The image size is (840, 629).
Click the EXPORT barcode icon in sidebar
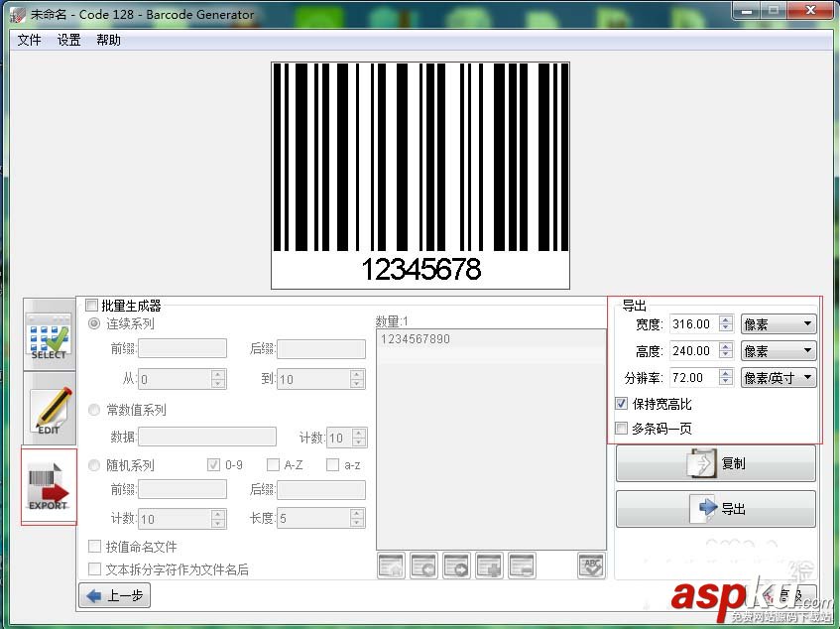pyautogui.click(x=49, y=486)
